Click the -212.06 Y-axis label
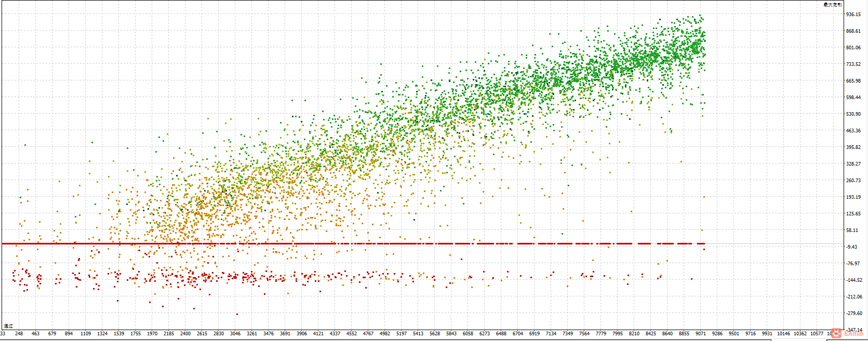 [x=854, y=297]
